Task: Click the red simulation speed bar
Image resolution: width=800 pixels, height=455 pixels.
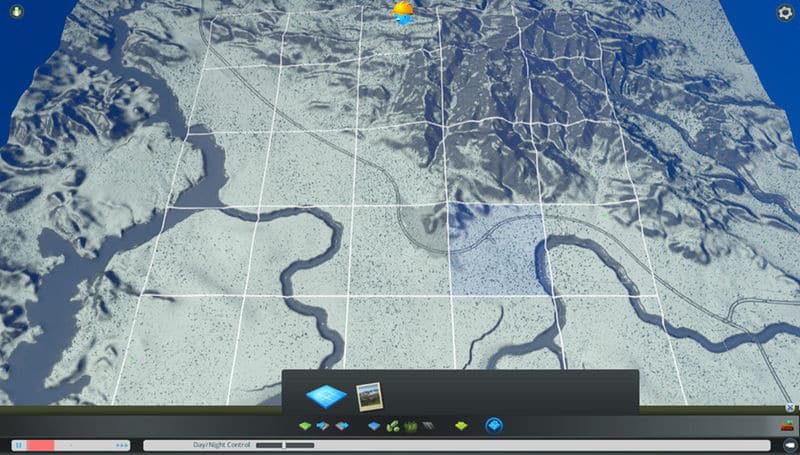Action: click(41, 445)
